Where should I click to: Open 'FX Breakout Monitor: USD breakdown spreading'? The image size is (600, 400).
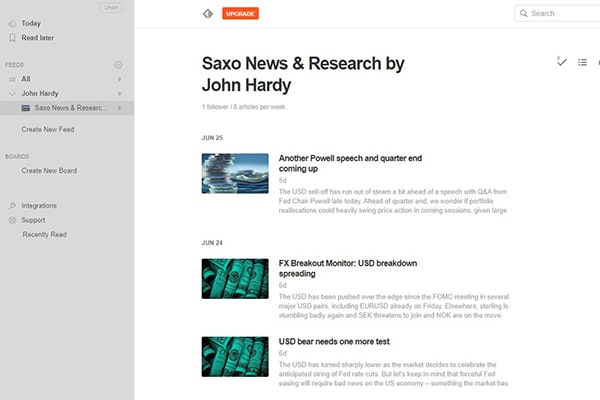click(x=348, y=268)
